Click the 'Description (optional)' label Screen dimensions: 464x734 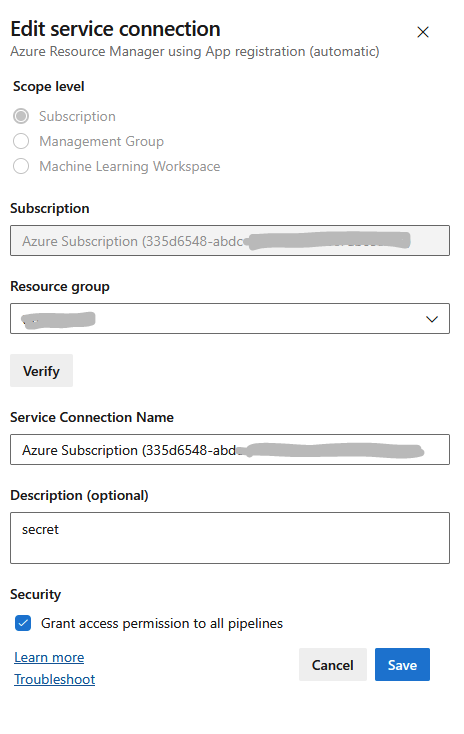pyautogui.click(x=79, y=495)
